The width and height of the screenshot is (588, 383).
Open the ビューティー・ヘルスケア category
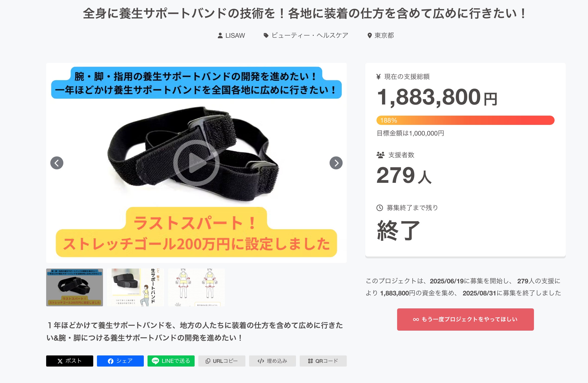(x=310, y=35)
